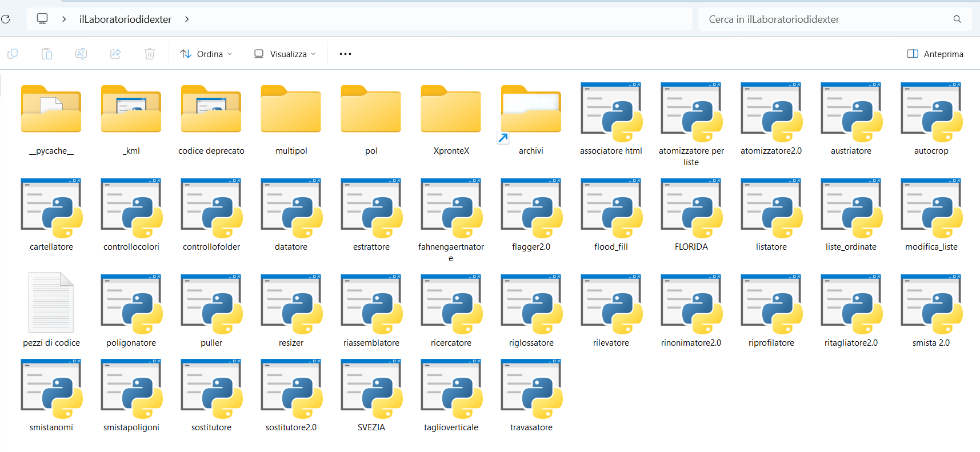Select the datatore Python file
Viewport: 980px width, 452px height.
pos(291,216)
